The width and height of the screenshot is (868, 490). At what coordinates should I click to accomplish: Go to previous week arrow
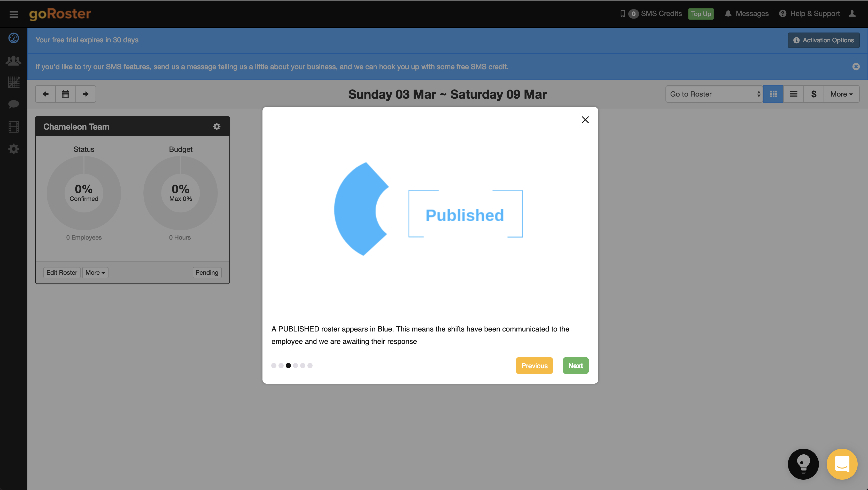(45, 94)
